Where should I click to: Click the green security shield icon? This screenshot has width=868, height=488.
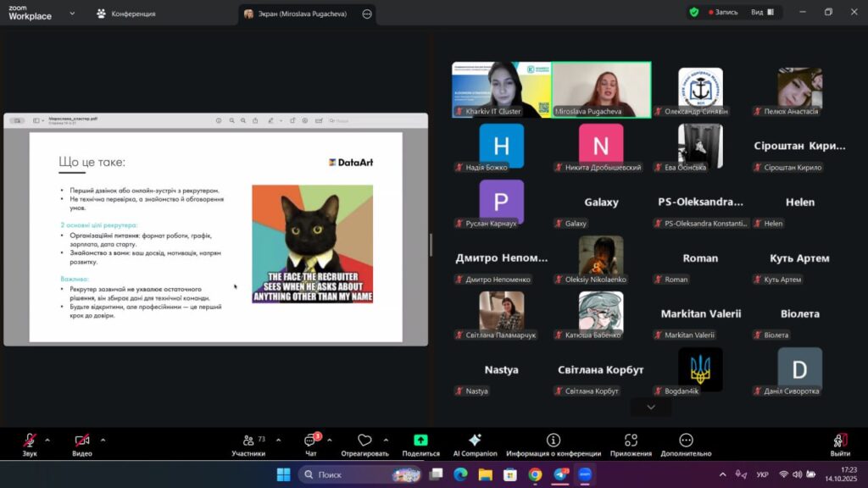[x=694, y=13]
